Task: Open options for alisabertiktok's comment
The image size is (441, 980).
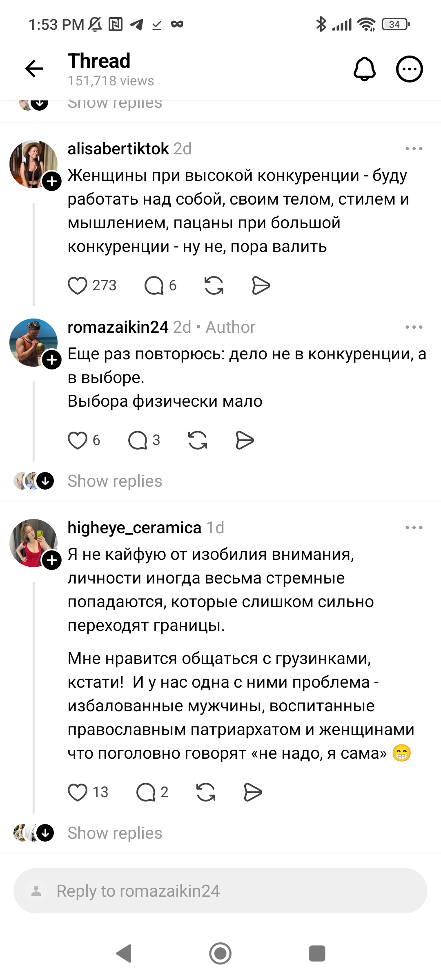Action: click(414, 149)
